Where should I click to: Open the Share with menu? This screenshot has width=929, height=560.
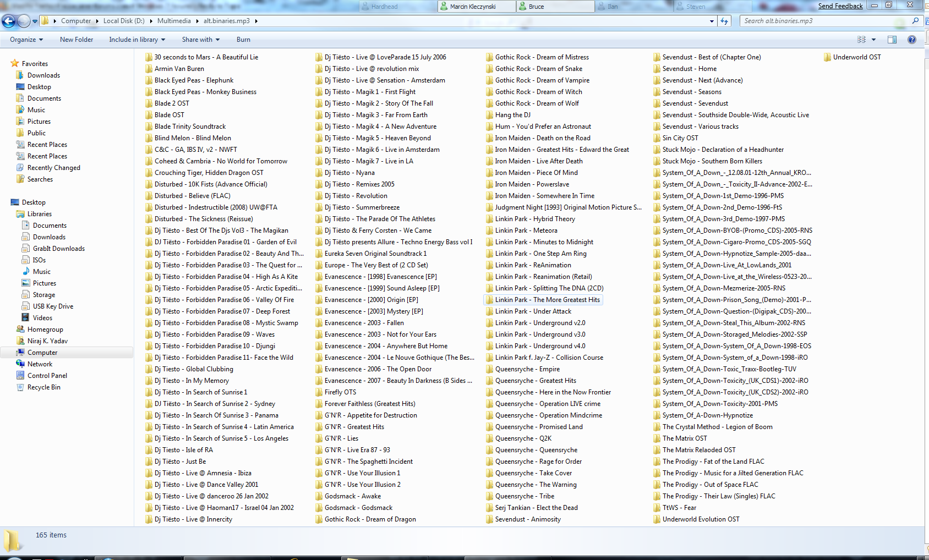click(x=201, y=40)
